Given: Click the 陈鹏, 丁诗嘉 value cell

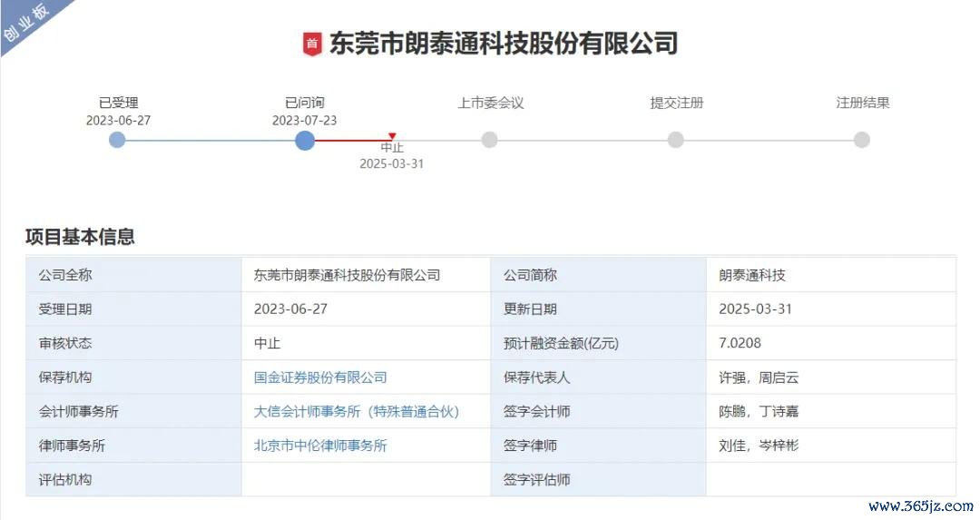Looking at the screenshot, I should [x=831, y=411].
